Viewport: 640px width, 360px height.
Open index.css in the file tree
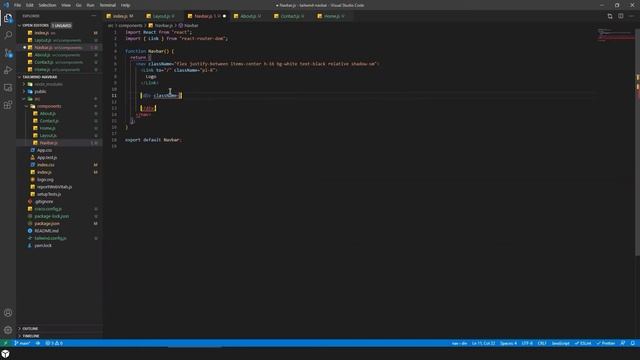(x=45, y=165)
